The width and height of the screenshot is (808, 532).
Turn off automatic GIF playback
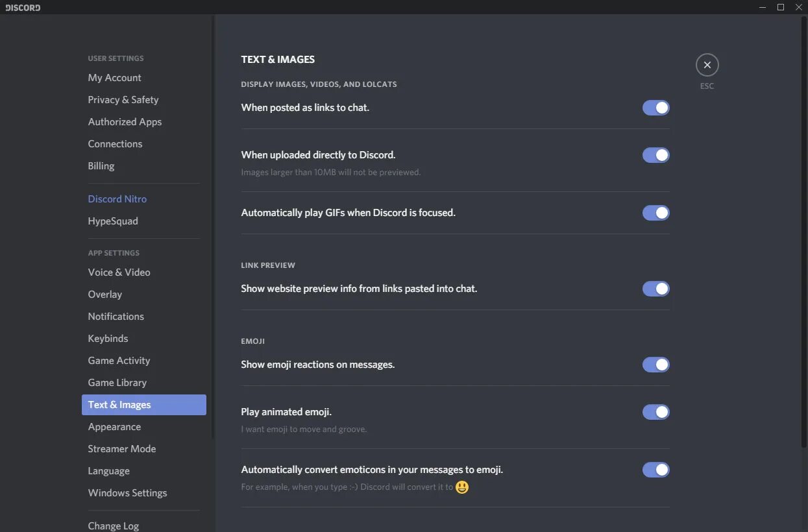click(x=655, y=213)
